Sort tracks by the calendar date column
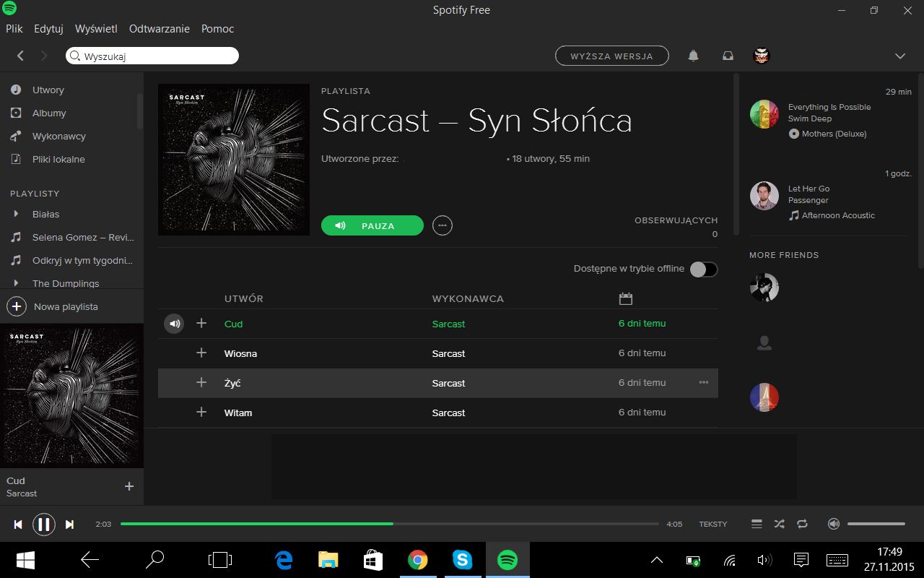Image resolution: width=924 pixels, height=578 pixels. (626, 298)
